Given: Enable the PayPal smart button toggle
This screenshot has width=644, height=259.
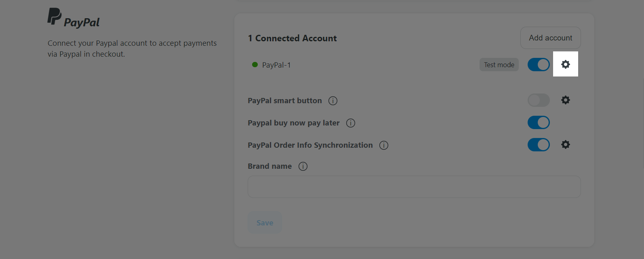Looking at the screenshot, I should pos(539,100).
